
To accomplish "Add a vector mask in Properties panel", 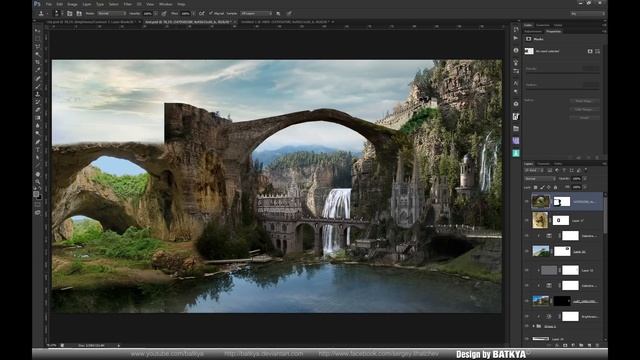I will pyautogui.click(x=598, y=51).
